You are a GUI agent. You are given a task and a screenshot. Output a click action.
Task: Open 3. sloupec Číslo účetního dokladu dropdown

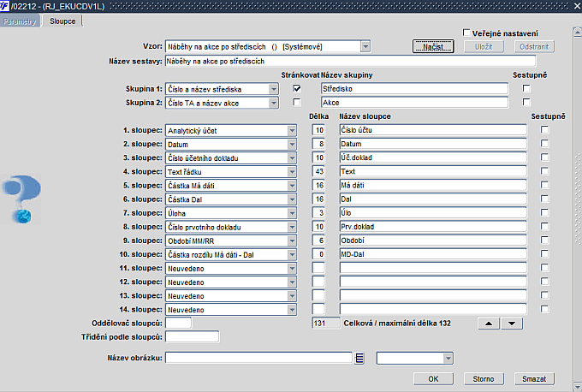(292, 157)
